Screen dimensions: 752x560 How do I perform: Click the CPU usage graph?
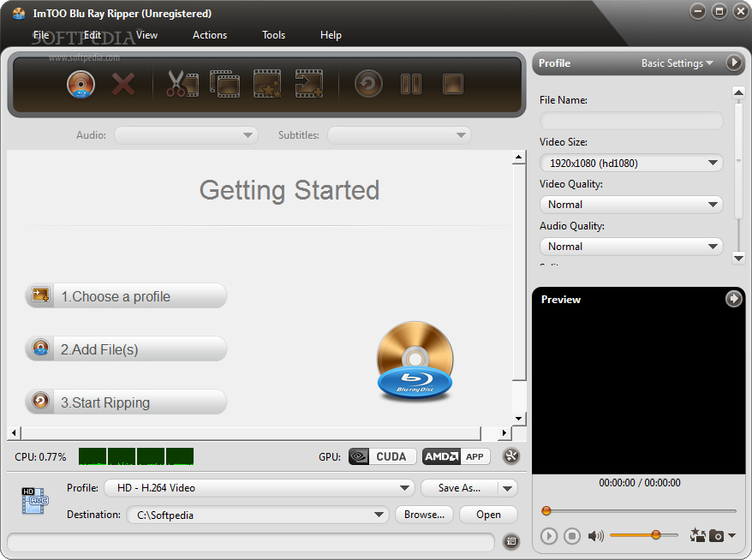click(x=136, y=456)
